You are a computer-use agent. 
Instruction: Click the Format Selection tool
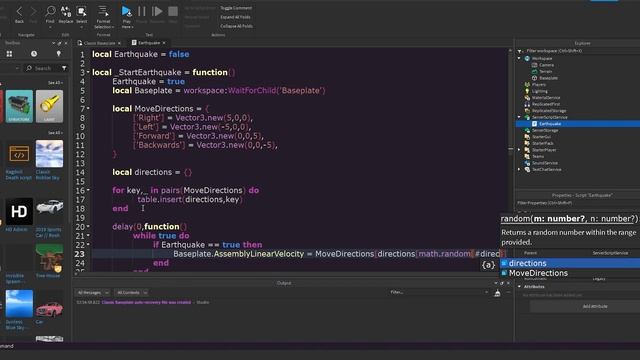[x=104, y=16]
